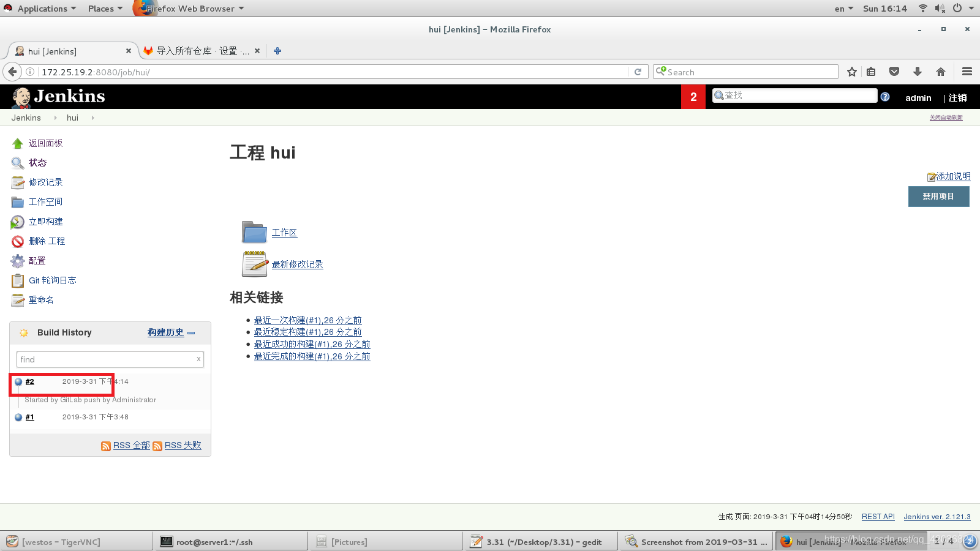Screen dimensions: 980x551
Task: Click the notepad icon for 修改记录
Action: click(x=17, y=182)
